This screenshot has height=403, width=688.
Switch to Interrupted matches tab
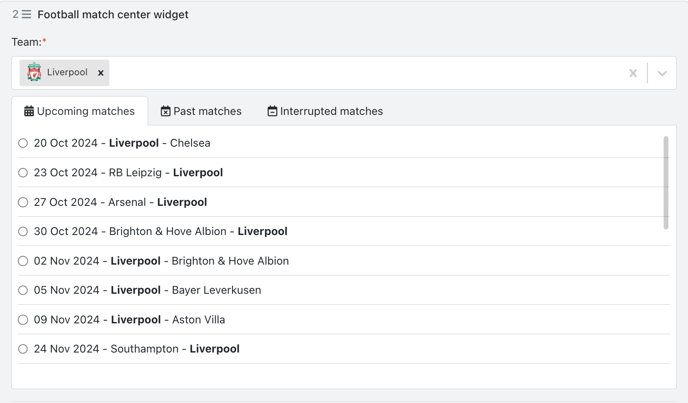(325, 111)
